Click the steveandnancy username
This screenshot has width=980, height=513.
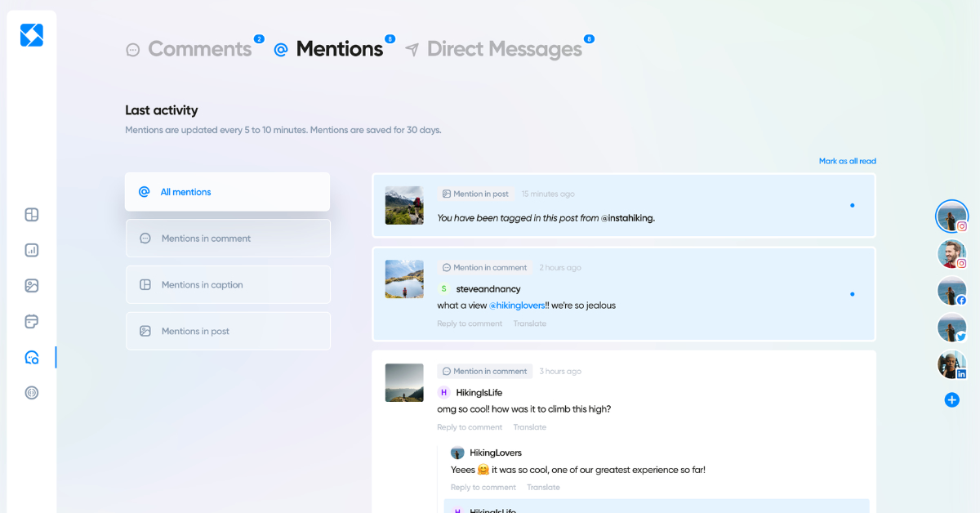[x=488, y=289]
